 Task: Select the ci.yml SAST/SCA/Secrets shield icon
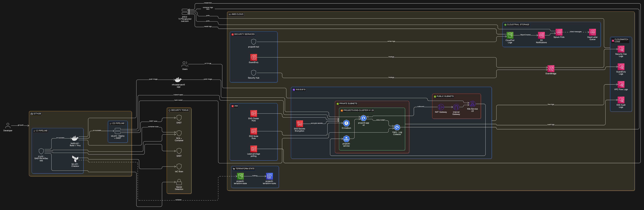(x=41, y=151)
